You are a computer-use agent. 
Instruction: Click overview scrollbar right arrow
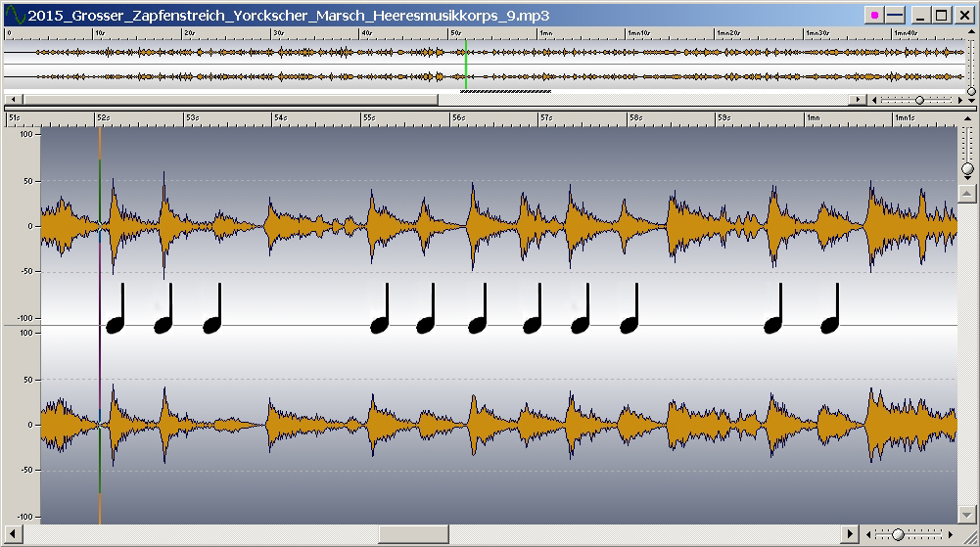(x=858, y=99)
